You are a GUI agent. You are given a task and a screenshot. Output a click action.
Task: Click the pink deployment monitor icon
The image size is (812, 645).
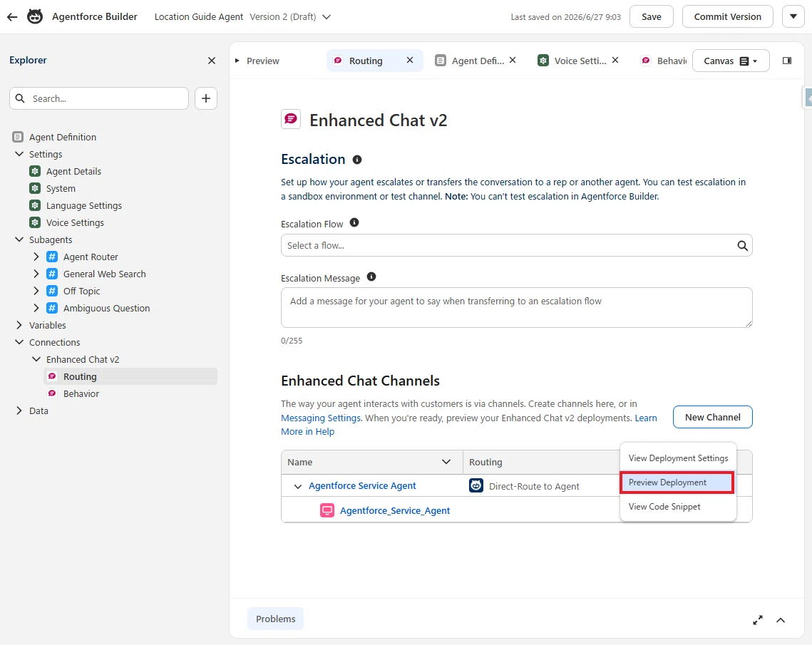[x=327, y=510]
